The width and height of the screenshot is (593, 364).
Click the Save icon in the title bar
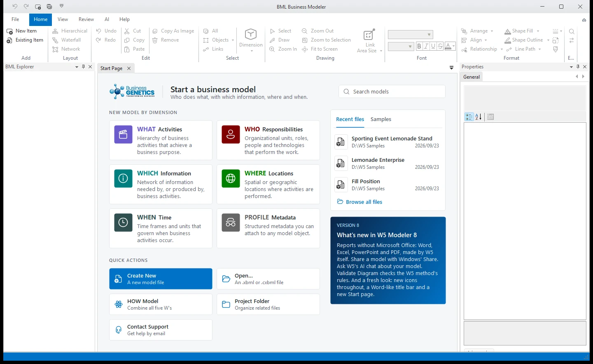click(49, 7)
